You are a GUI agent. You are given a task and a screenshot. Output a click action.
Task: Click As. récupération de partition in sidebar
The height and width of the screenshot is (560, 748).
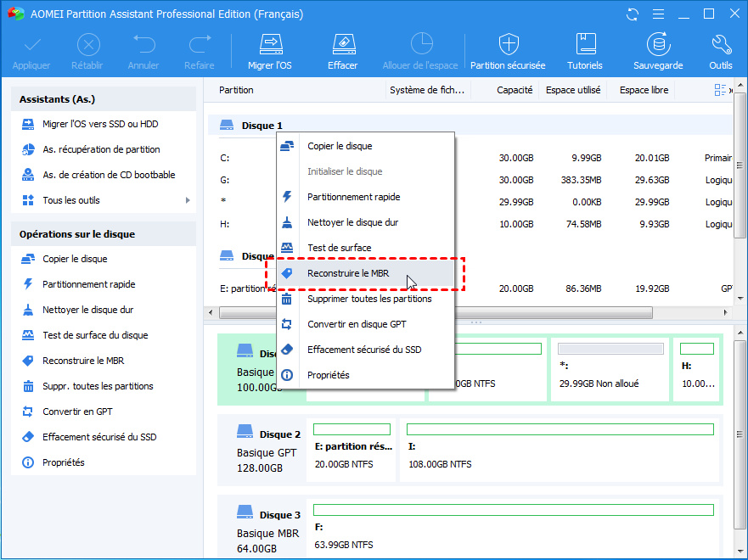[x=101, y=149]
